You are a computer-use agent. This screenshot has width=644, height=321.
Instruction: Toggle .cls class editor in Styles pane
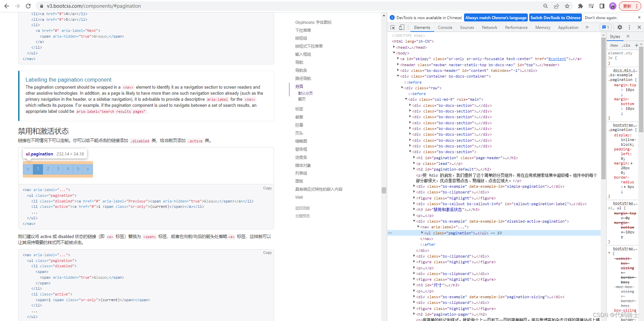(626, 45)
